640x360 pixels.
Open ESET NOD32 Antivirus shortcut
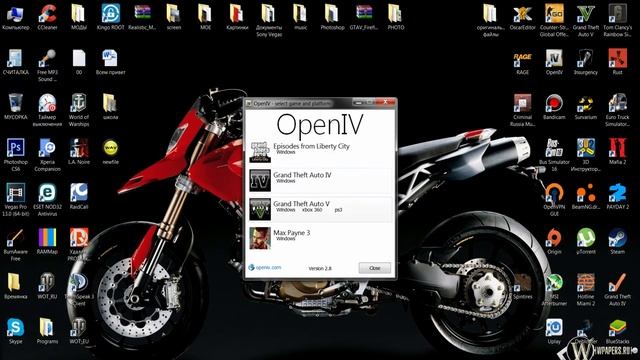[47, 200]
